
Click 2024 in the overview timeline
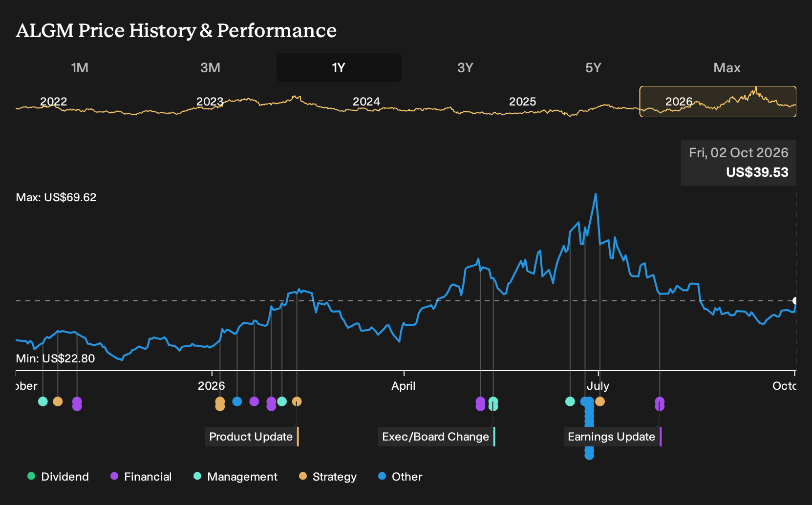tap(366, 102)
